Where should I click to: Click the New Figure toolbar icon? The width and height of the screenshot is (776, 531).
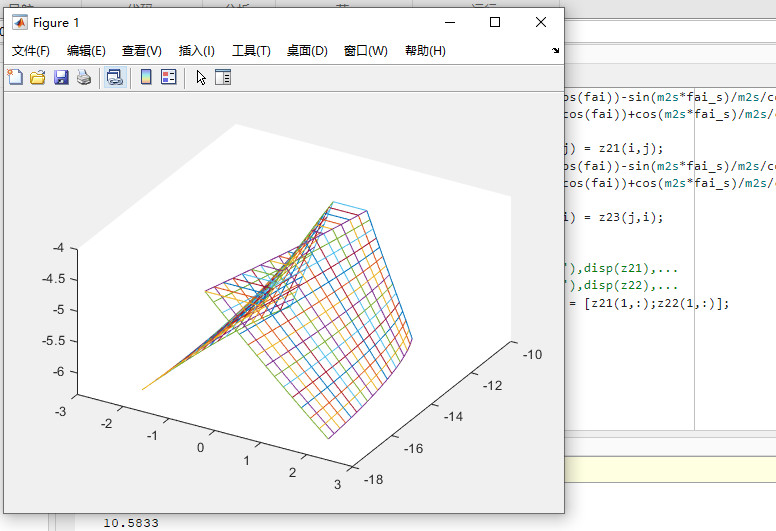click(x=15, y=77)
